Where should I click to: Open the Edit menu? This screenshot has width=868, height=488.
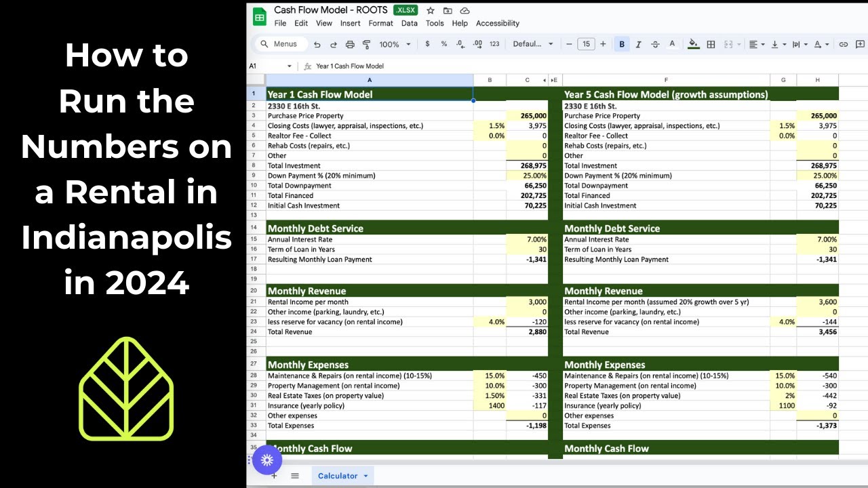point(301,23)
